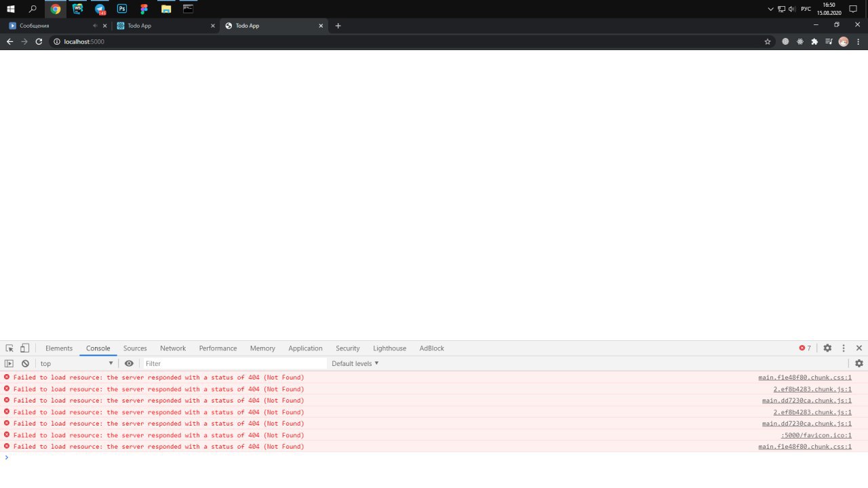View site information icon beside localhost

[57, 41]
